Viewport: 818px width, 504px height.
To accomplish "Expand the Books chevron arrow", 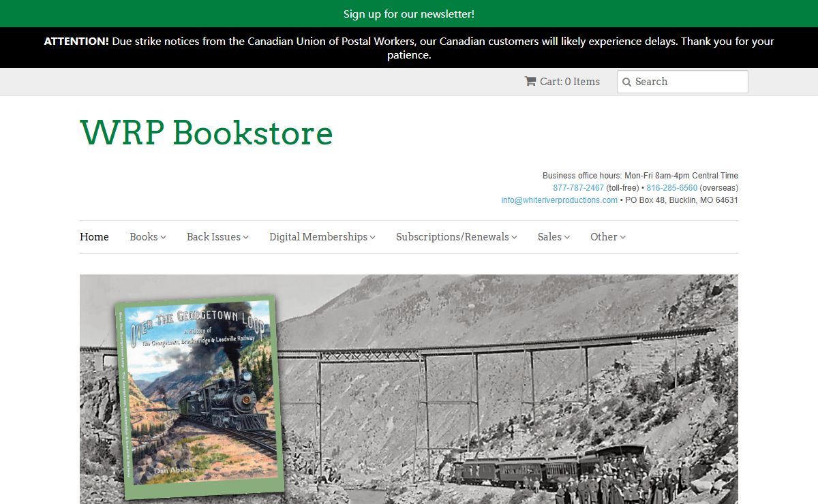I will coord(164,238).
